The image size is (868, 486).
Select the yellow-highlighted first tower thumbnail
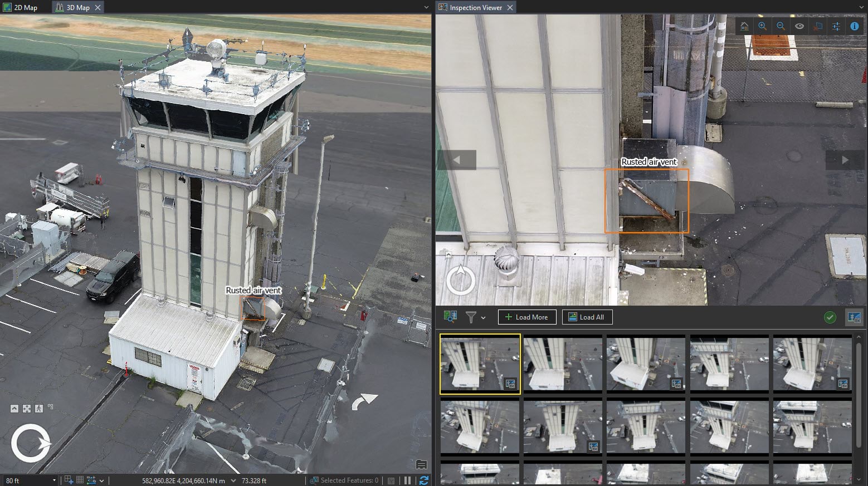(480, 364)
